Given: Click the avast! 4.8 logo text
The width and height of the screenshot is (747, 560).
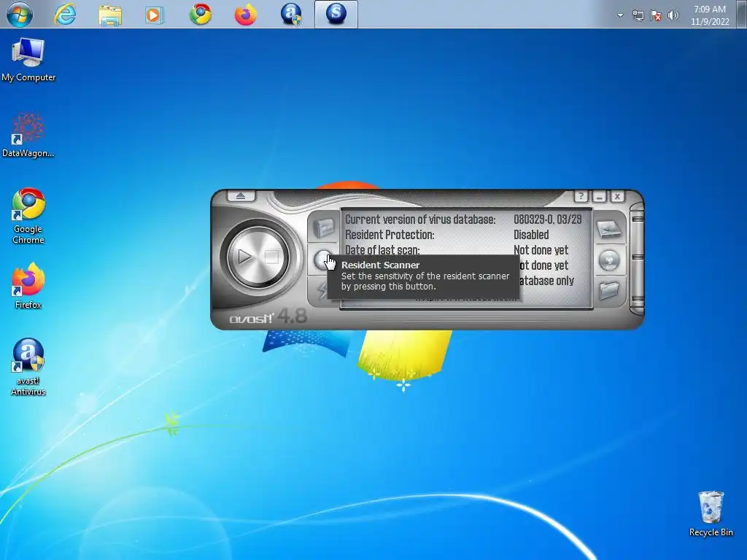Looking at the screenshot, I should (x=268, y=316).
